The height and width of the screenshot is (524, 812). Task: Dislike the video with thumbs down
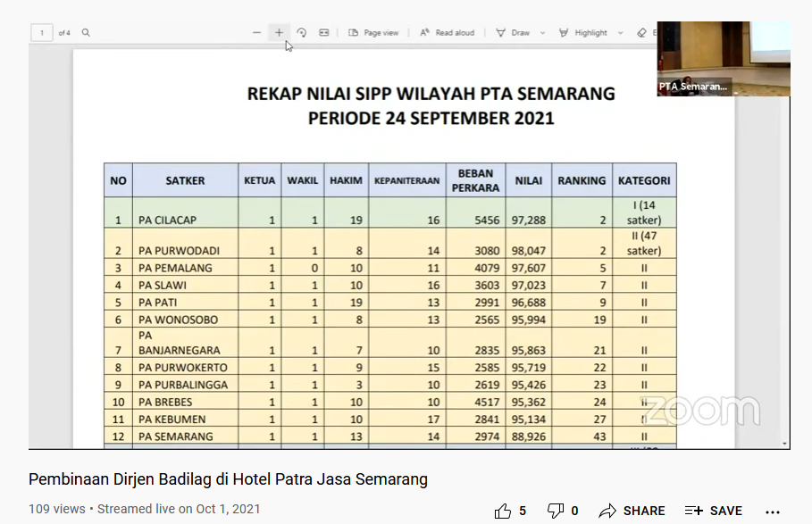click(x=556, y=511)
